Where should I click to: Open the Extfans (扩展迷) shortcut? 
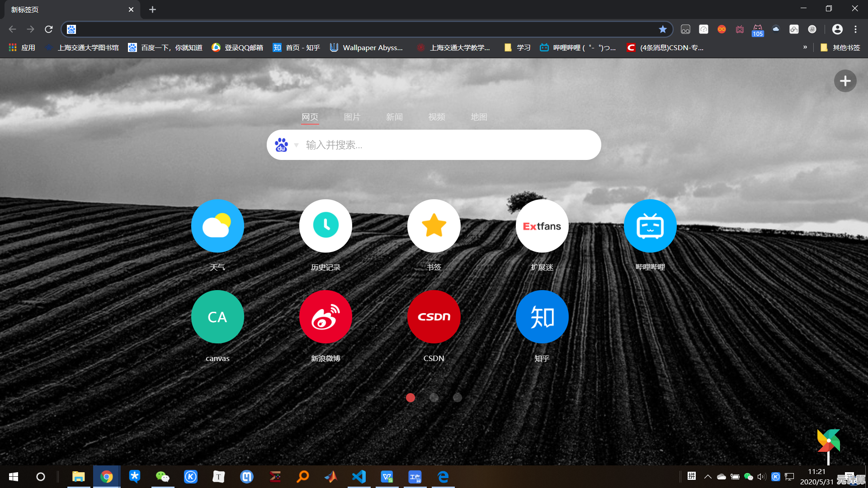click(542, 226)
